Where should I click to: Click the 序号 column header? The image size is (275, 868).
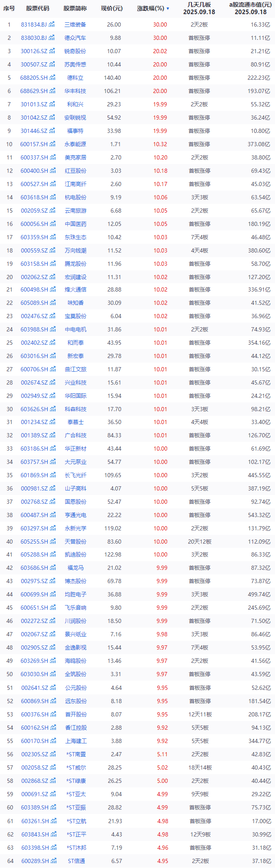[9, 8]
